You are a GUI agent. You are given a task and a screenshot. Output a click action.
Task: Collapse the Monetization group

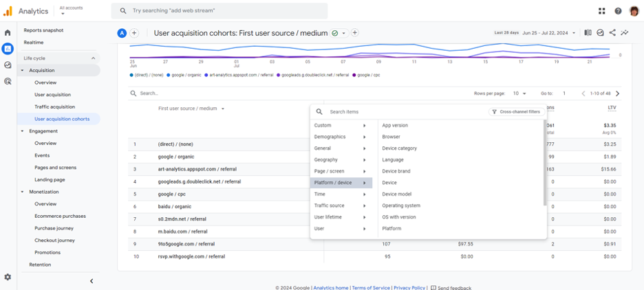(x=22, y=192)
